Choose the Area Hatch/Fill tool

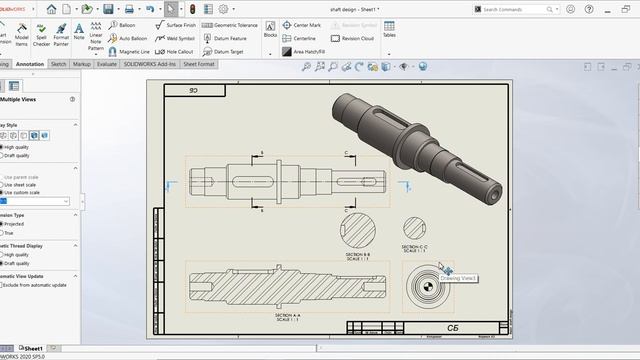(304, 52)
